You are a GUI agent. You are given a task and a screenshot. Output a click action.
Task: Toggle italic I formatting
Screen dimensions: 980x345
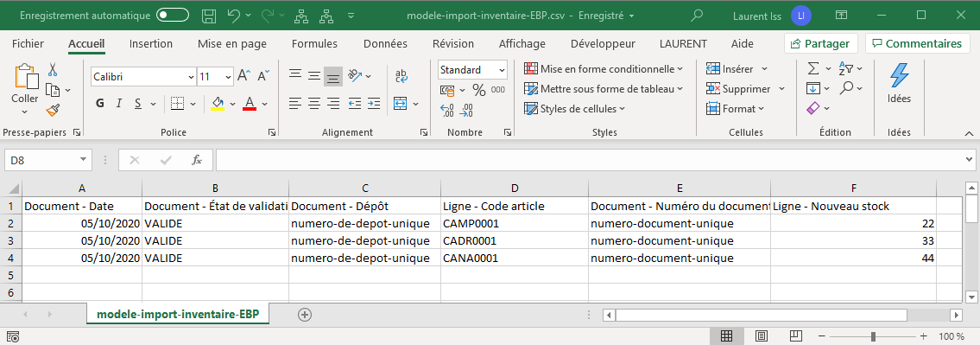click(118, 103)
